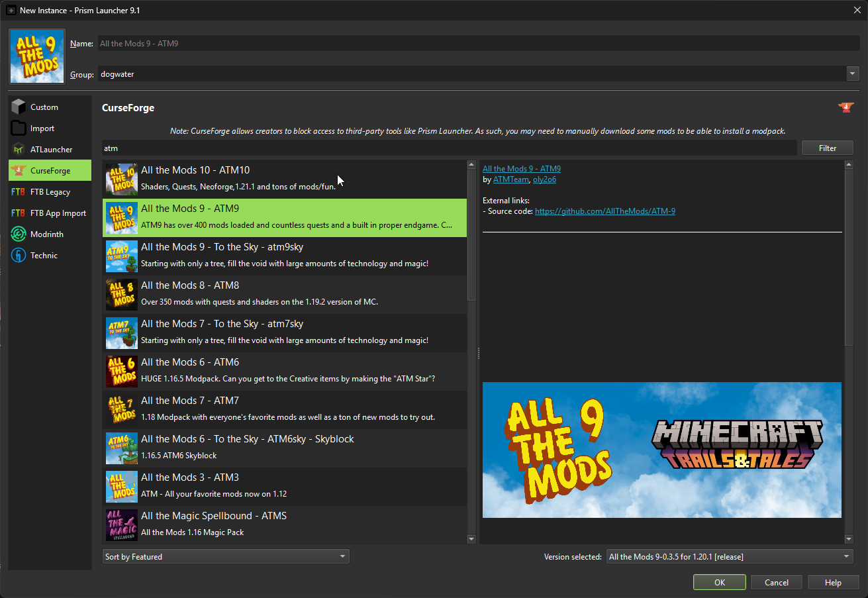Click the All the Mods 7 ATM7 thumbnail
The height and width of the screenshot is (598, 868).
122,410
